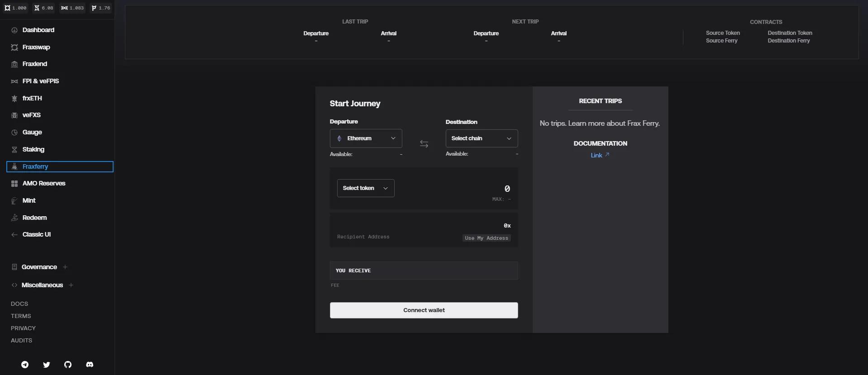Click the FPI & veFPIS icon
Screen dimensions: 868x375
click(14, 81)
